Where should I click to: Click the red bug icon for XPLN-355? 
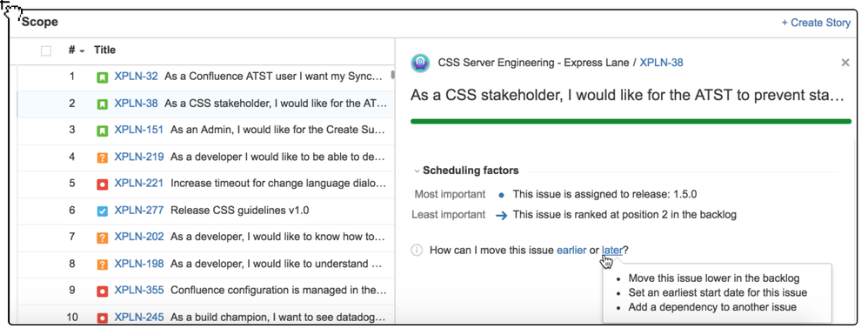(x=102, y=291)
